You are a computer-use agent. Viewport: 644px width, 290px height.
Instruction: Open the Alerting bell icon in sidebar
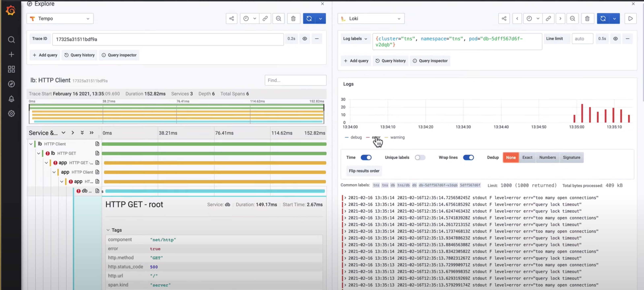pyautogui.click(x=11, y=99)
